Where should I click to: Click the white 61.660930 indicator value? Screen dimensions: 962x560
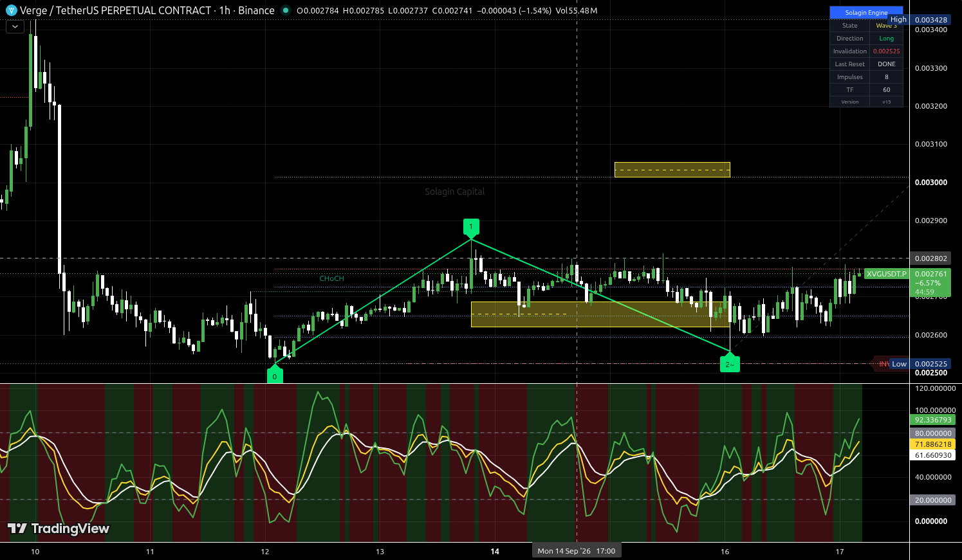point(933,455)
